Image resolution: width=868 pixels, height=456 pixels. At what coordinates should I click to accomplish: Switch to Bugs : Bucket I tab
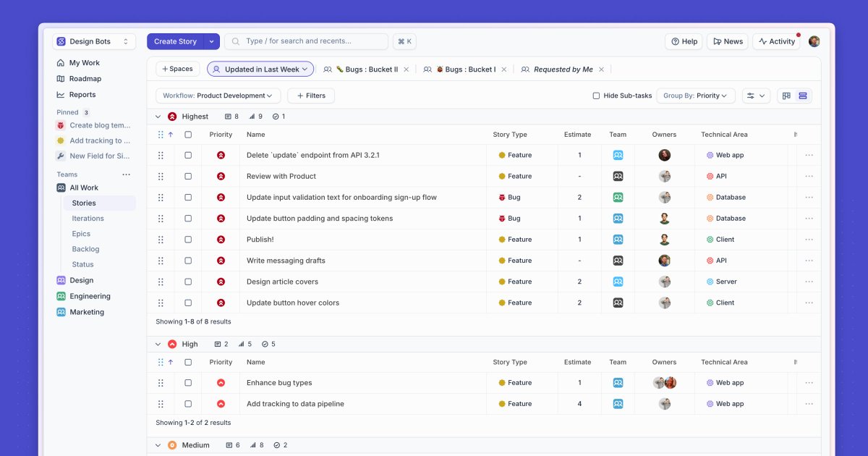pos(461,69)
